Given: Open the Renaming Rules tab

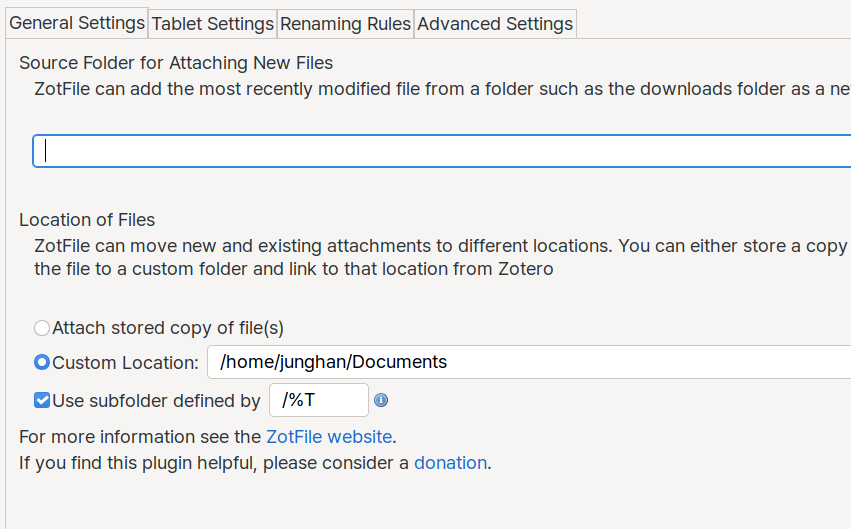Looking at the screenshot, I should [345, 24].
